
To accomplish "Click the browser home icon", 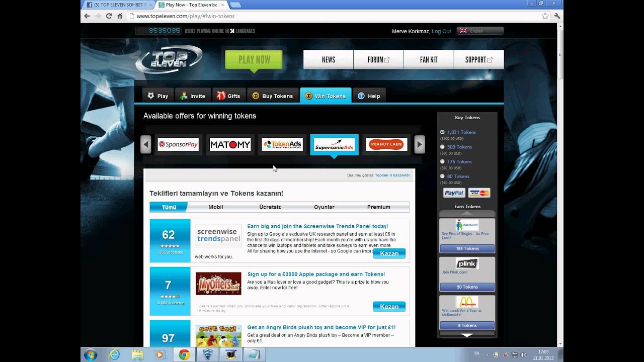I will (x=120, y=16).
